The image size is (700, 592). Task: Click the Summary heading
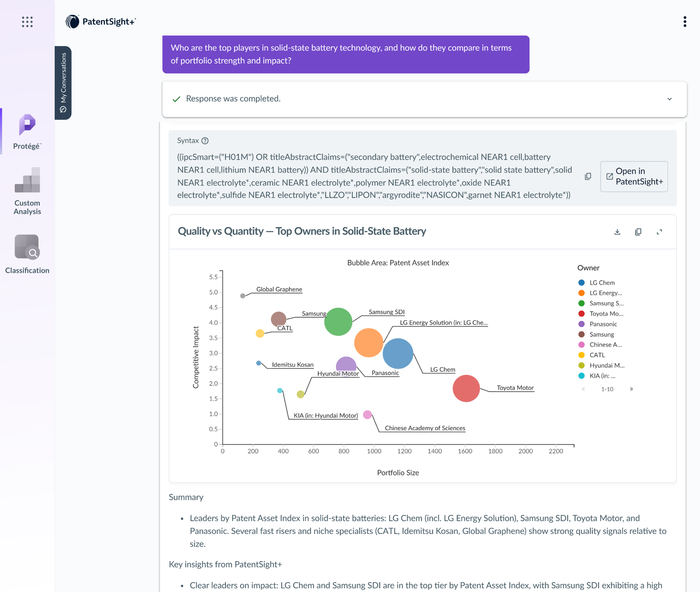click(186, 497)
